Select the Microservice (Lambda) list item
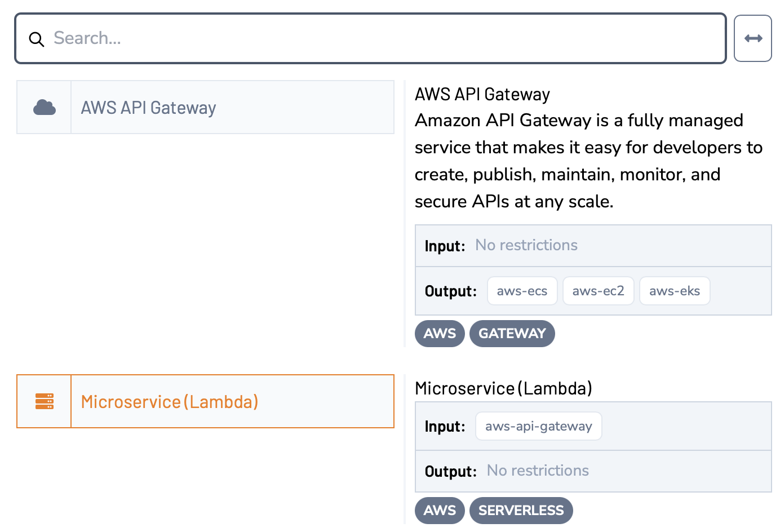Image resolution: width=780 pixels, height=532 pixels. (232, 401)
